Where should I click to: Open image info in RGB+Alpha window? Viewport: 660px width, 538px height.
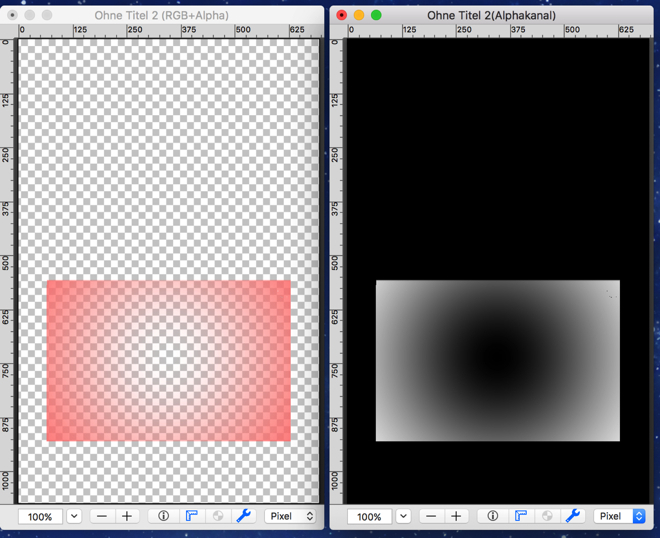(x=163, y=516)
